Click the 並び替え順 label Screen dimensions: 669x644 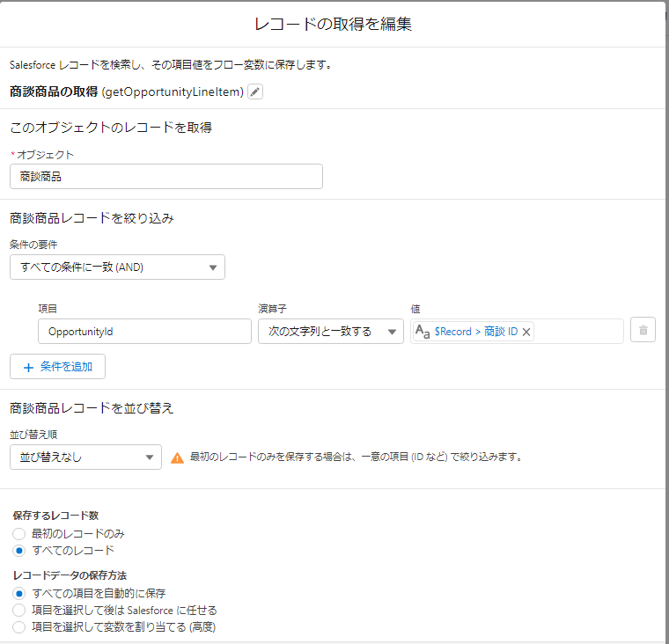pyautogui.click(x=33, y=435)
